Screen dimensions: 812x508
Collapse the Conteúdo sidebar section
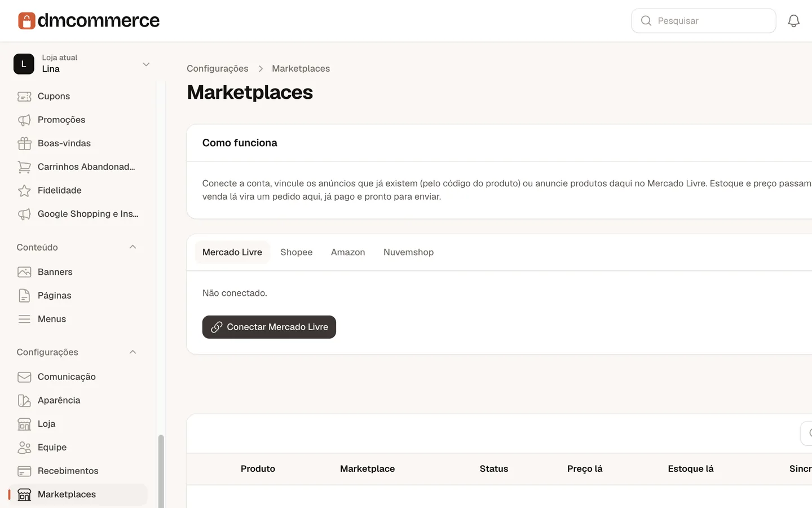tap(133, 247)
